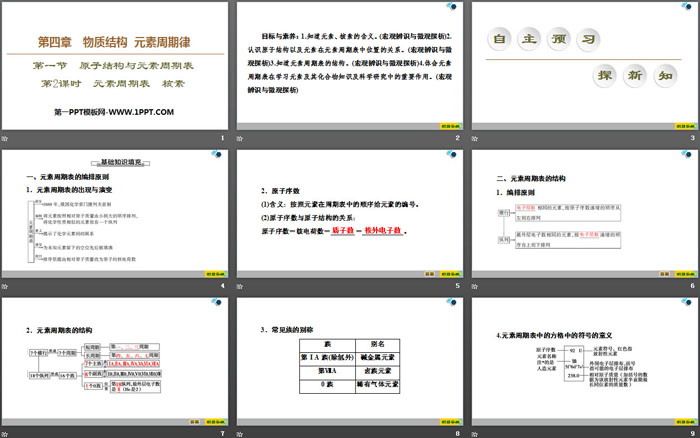Select slide 8 常见族的别称 table
The height and width of the screenshot is (438, 700).
tap(350, 361)
